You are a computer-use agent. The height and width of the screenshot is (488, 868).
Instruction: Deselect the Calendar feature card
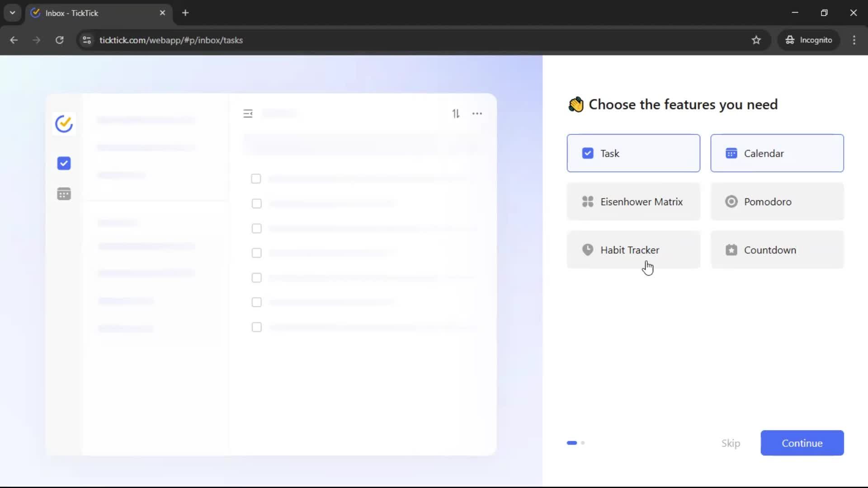777,153
